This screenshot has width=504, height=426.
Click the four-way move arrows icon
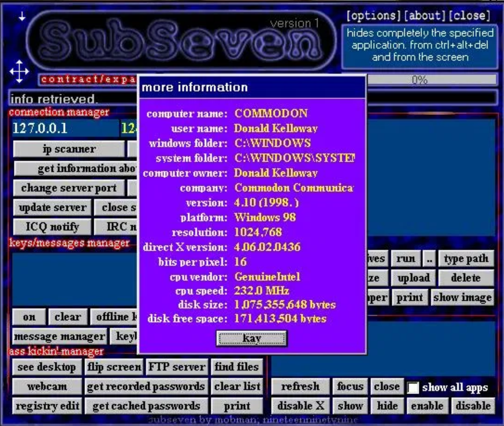(19, 71)
